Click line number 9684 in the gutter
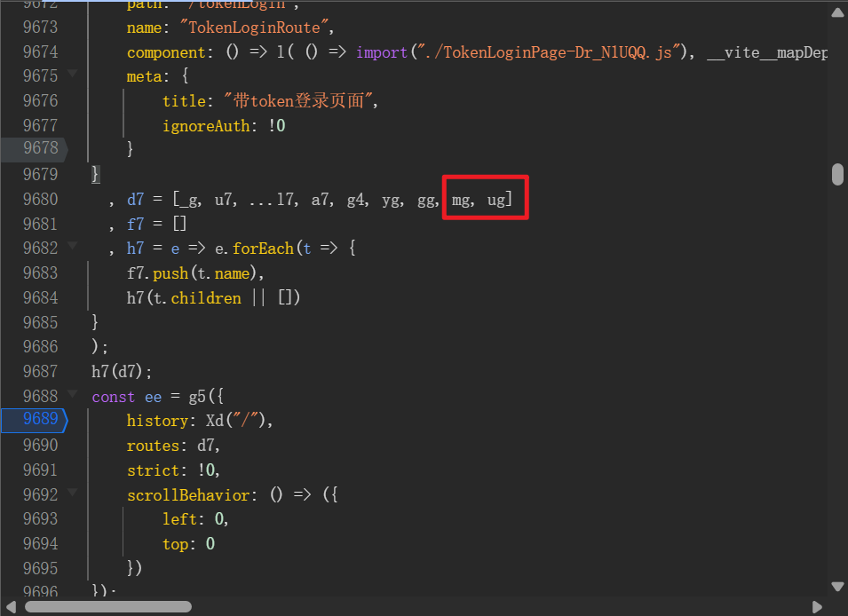This screenshot has width=848, height=616. pos(40,297)
